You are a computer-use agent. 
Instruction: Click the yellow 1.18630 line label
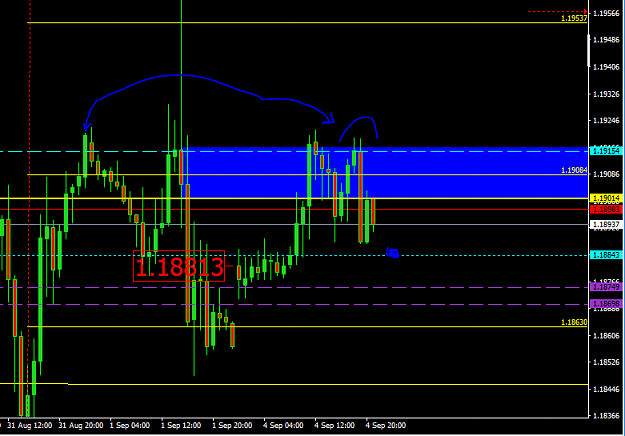point(574,322)
